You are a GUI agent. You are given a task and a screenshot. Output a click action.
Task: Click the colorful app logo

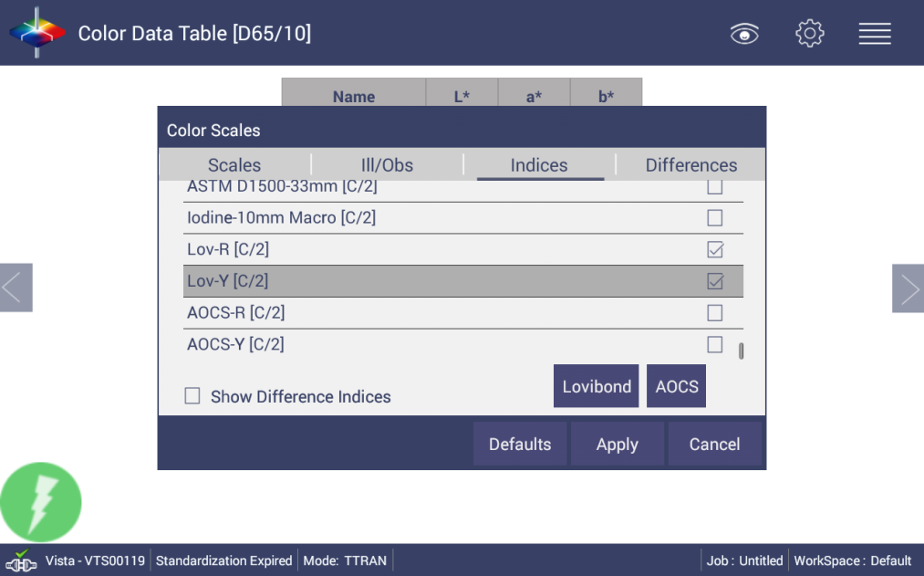click(x=36, y=33)
